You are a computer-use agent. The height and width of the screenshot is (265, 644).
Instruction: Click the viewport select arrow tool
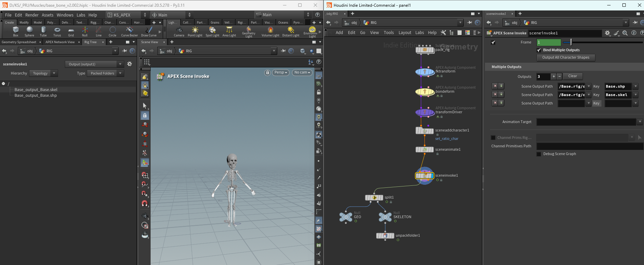[x=145, y=106]
